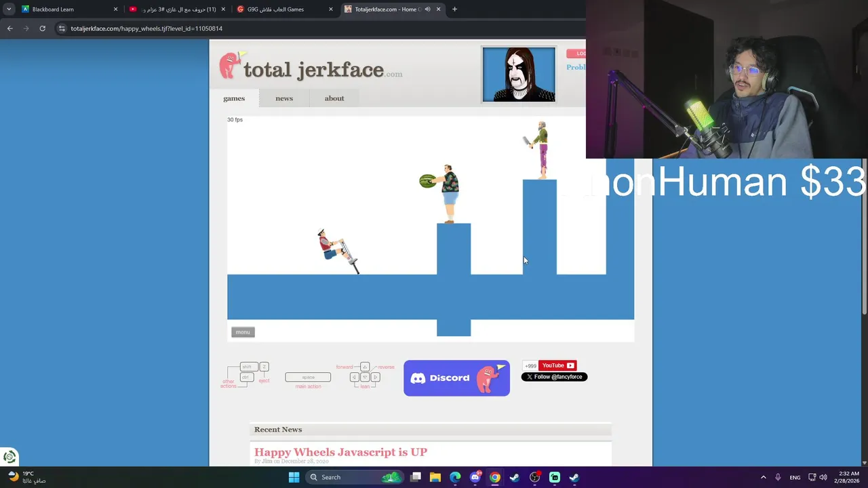Open the YouTube subscribe button
This screenshot has height=488, width=868.
(x=557, y=365)
